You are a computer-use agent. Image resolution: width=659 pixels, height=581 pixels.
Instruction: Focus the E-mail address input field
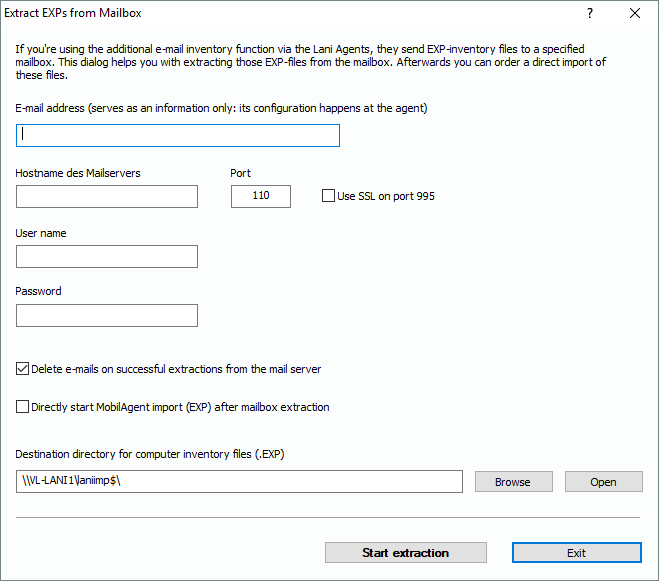(x=178, y=135)
